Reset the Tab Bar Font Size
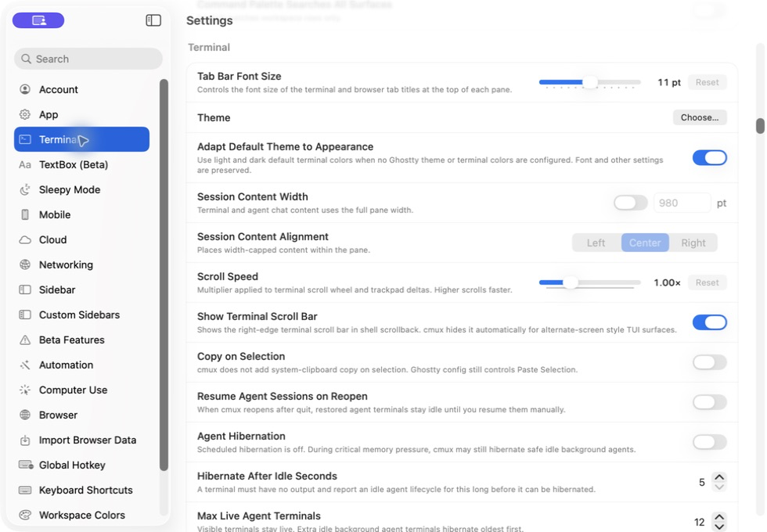Image resolution: width=767 pixels, height=532 pixels. 707,82
